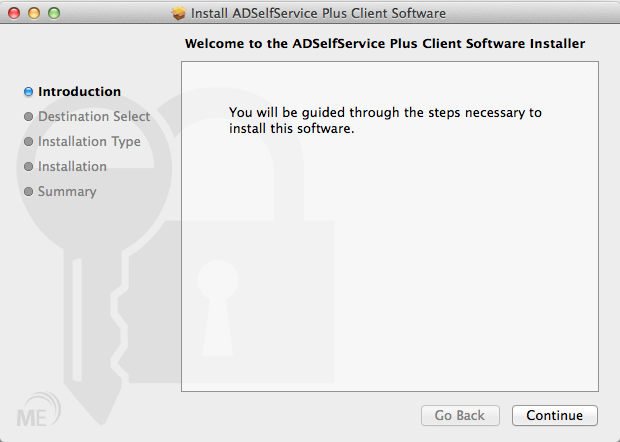Click the package icon in the title bar

(179, 14)
